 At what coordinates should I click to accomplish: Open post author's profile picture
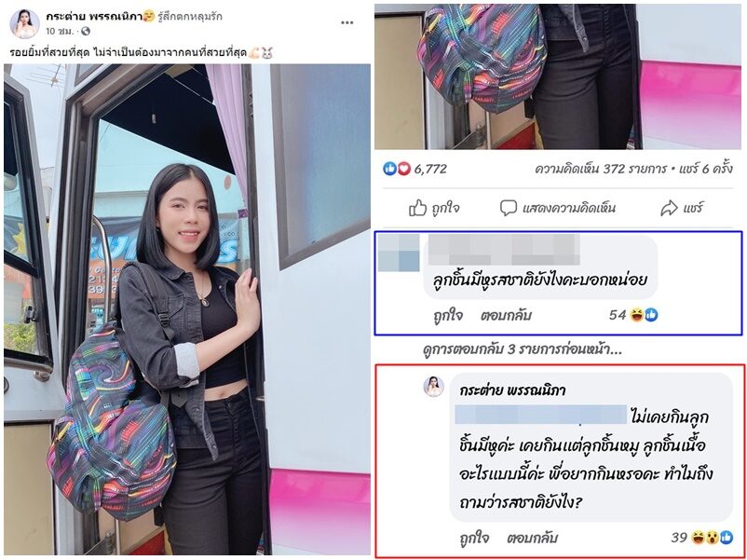[24, 23]
